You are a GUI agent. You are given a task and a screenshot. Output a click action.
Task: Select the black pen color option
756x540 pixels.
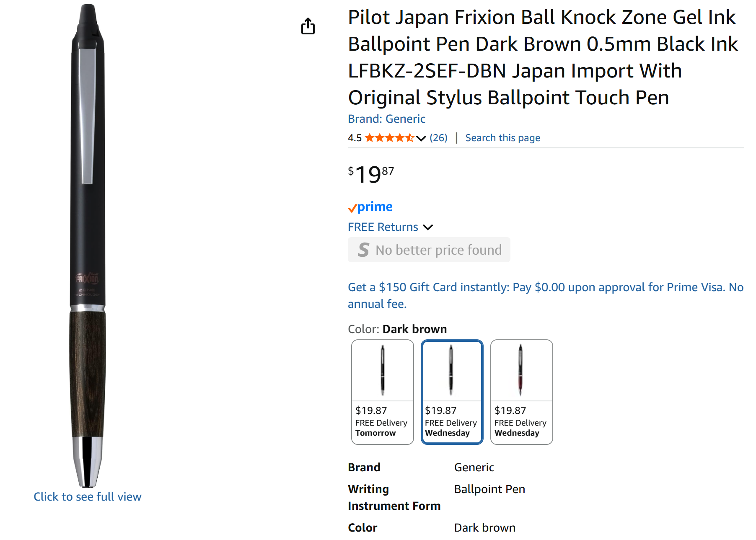point(383,392)
